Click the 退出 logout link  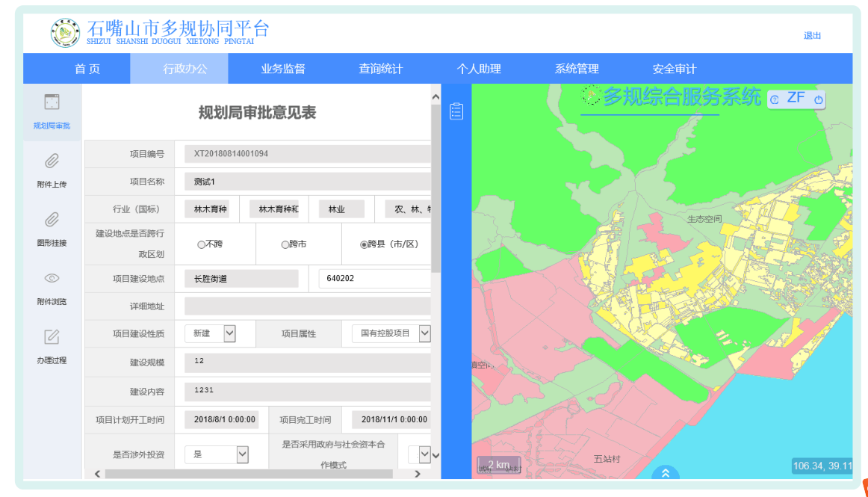[x=812, y=36]
